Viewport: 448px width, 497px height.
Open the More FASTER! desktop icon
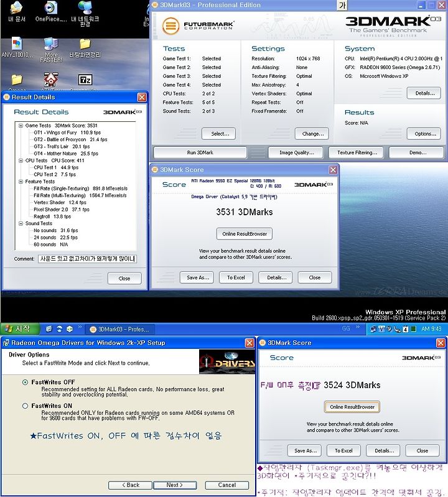tap(51, 50)
